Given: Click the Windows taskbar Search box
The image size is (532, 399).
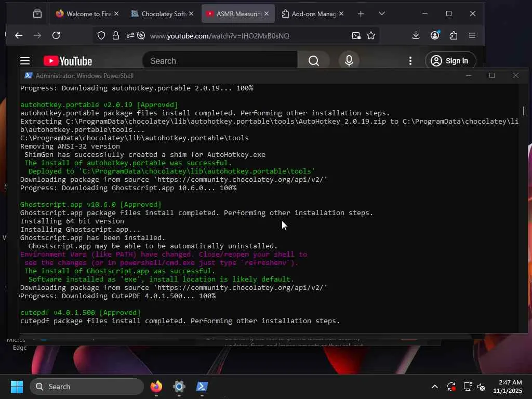Looking at the screenshot, I should tap(87, 387).
